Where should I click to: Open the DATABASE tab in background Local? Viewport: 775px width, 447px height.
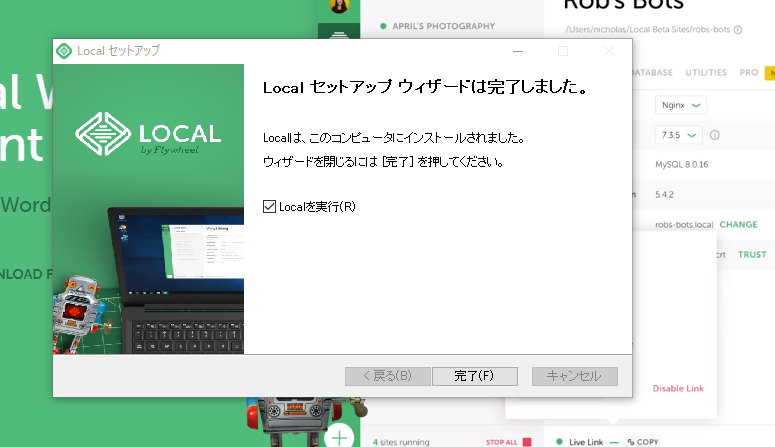pyautogui.click(x=652, y=73)
